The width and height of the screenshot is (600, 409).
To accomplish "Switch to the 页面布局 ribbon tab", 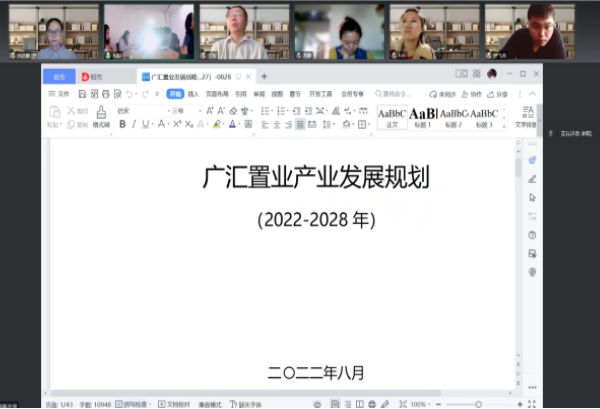I will coord(217,94).
